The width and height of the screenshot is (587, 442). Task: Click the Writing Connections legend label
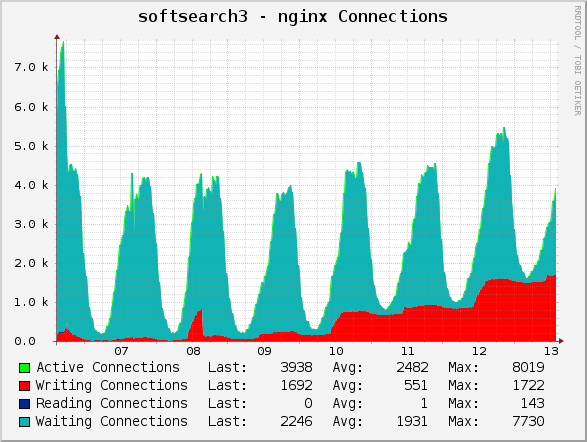click(112, 385)
